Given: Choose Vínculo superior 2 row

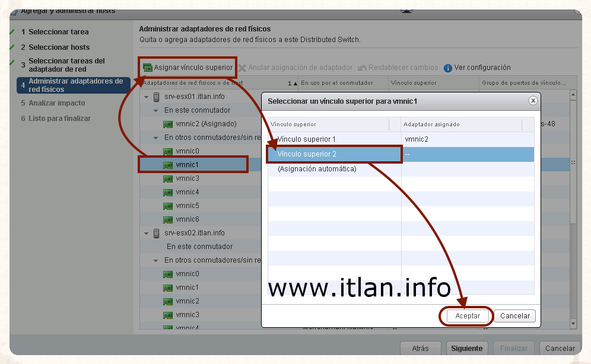Looking at the screenshot, I should tap(306, 154).
